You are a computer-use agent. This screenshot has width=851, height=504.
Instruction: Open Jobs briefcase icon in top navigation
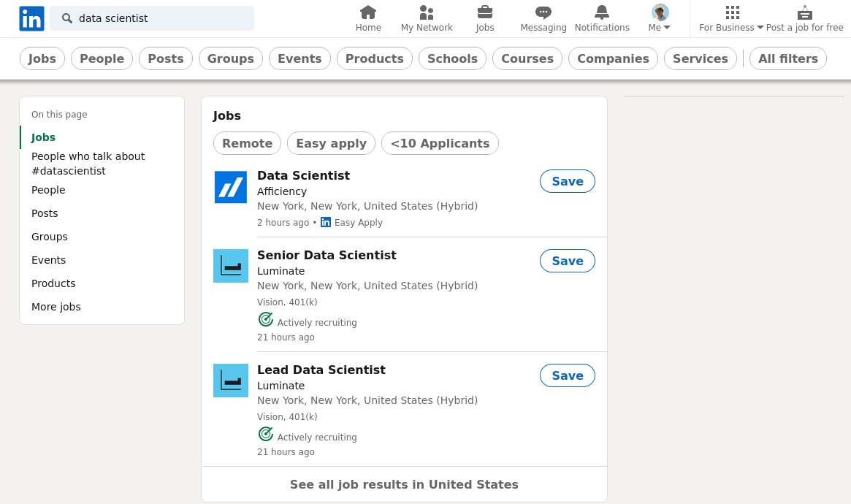click(484, 12)
